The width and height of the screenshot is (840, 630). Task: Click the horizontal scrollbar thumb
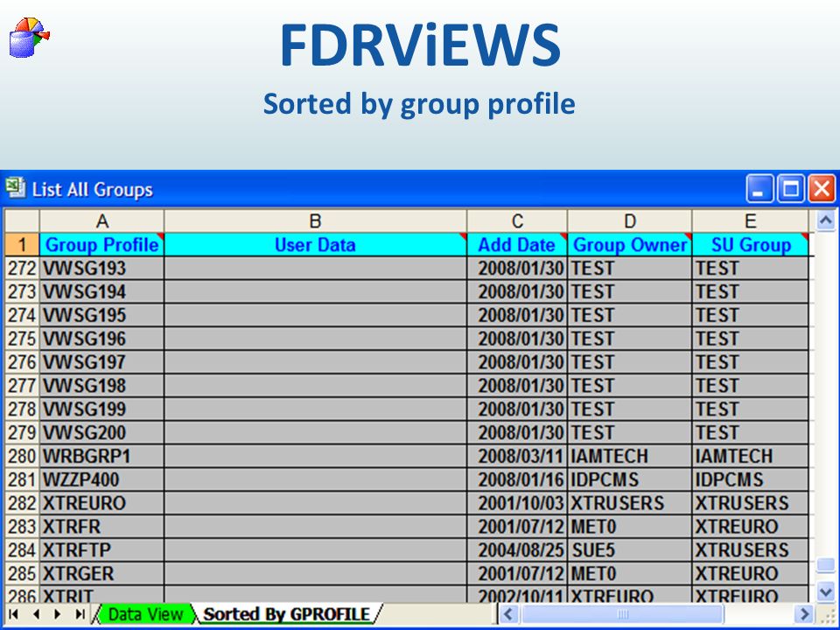point(622,614)
